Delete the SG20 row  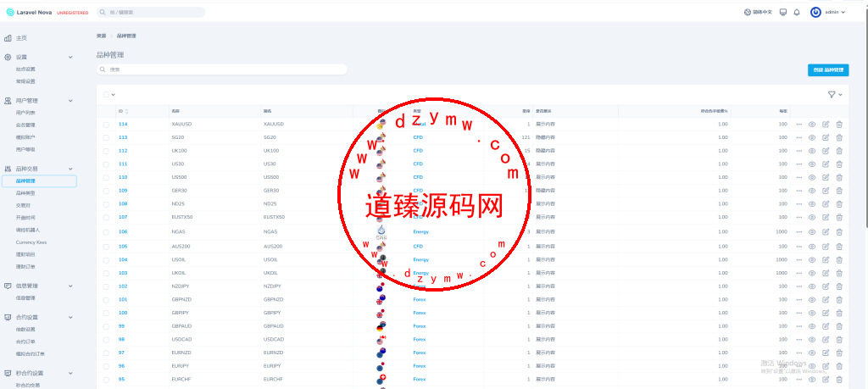[839, 137]
